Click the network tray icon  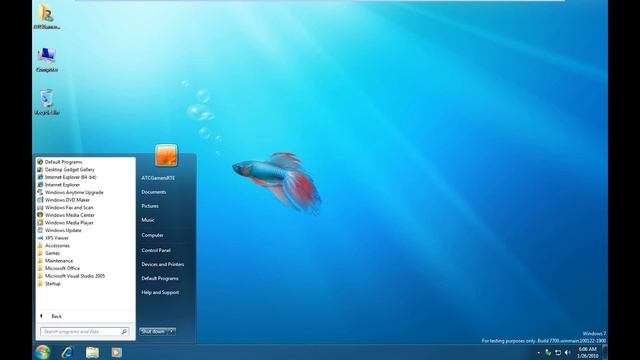pos(558,352)
